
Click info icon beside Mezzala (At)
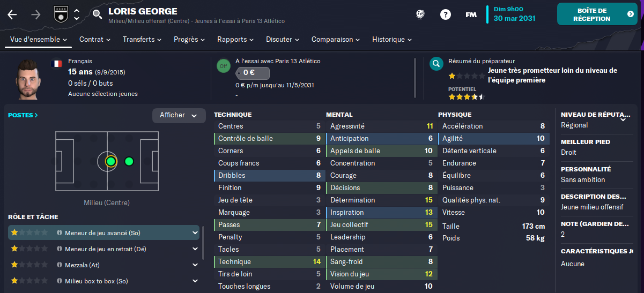pos(60,265)
